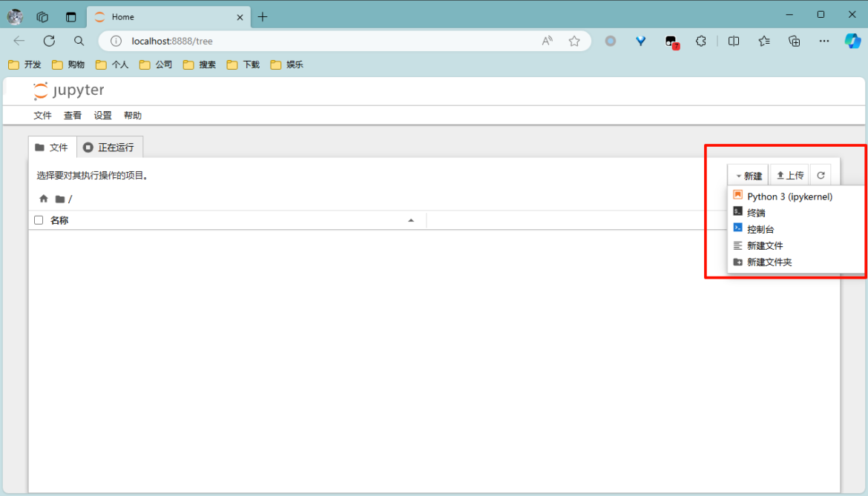Switch to the 正在运行 tab
The image size is (868, 496).
coord(110,146)
